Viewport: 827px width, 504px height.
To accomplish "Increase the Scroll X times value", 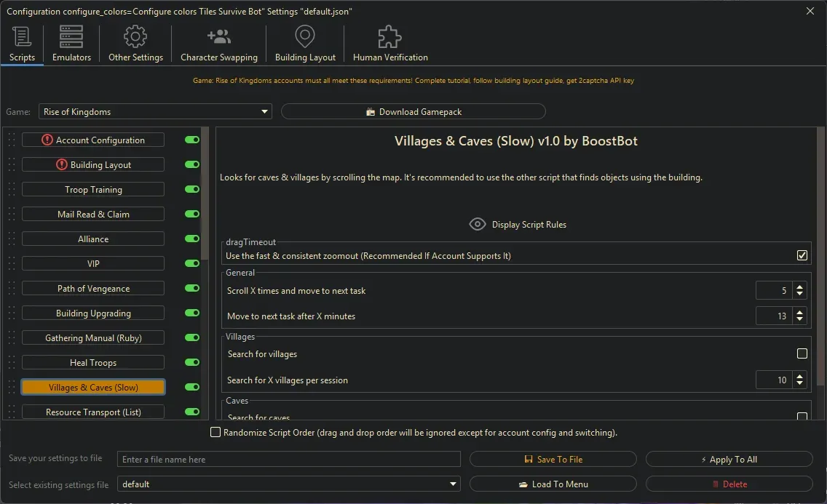I will pos(800,287).
